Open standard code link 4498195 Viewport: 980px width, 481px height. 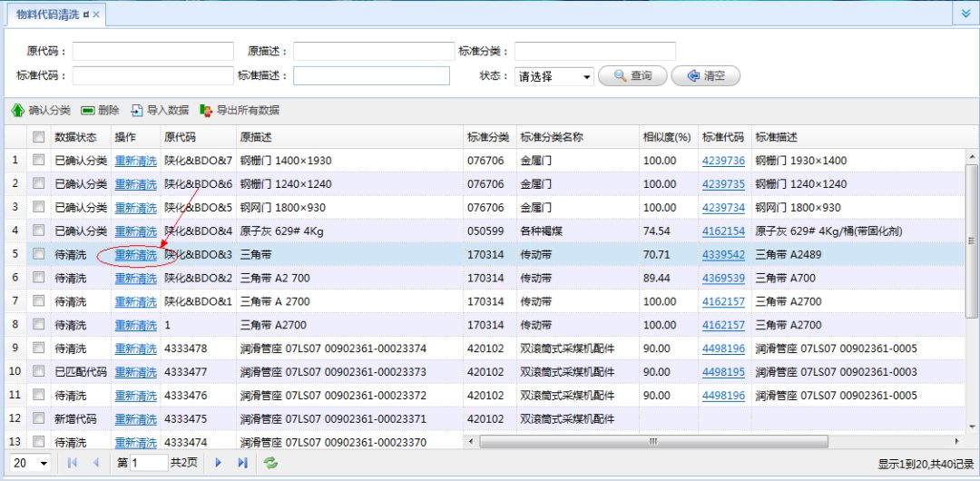click(x=724, y=371)
